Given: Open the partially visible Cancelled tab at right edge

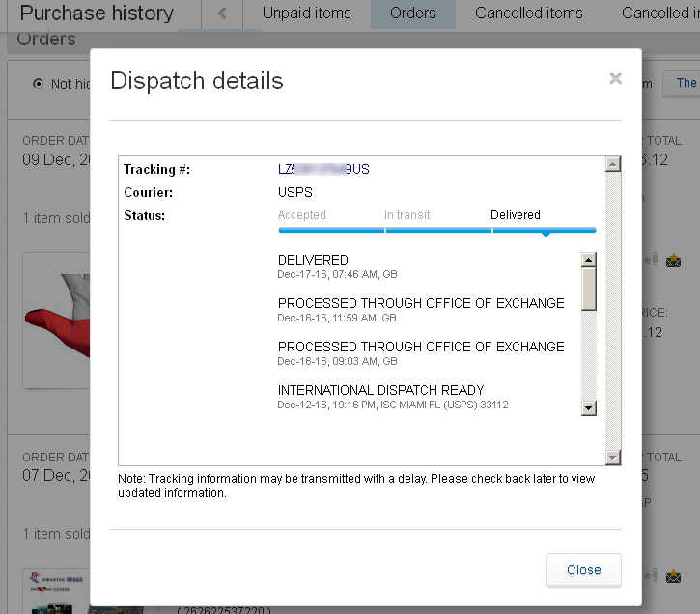Looking at the screenshot, I should click(x=660, y=13).
